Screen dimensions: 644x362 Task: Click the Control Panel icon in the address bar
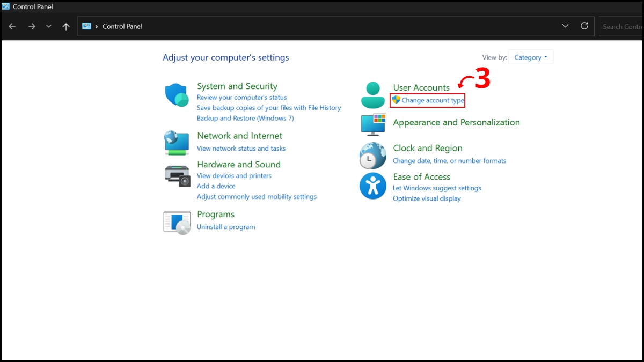pos(86,26)
